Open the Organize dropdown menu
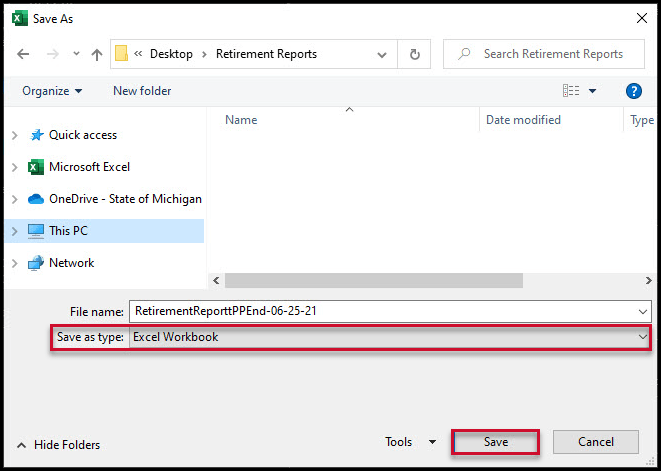This screenshot has height=471, width=661. pos(53,91)
